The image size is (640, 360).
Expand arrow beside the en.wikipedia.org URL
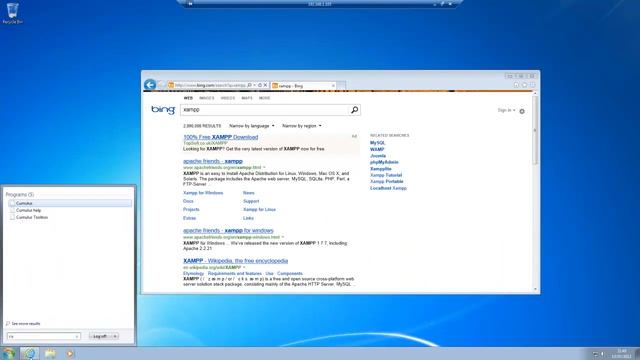244,267
